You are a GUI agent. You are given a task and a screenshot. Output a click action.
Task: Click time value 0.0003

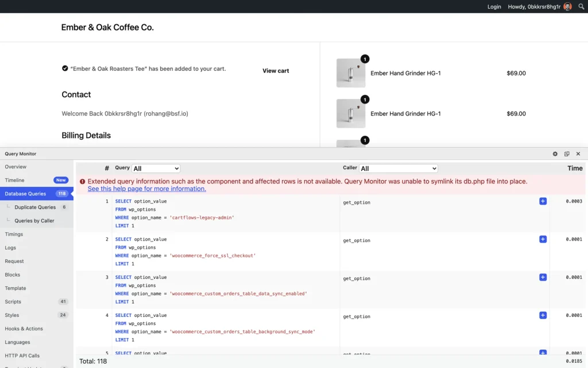click(574, 201)
